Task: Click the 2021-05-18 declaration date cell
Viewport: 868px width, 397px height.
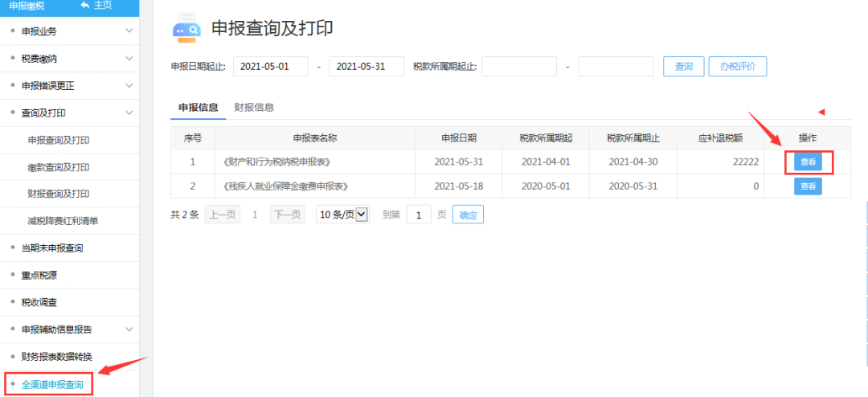Action: 459,186
